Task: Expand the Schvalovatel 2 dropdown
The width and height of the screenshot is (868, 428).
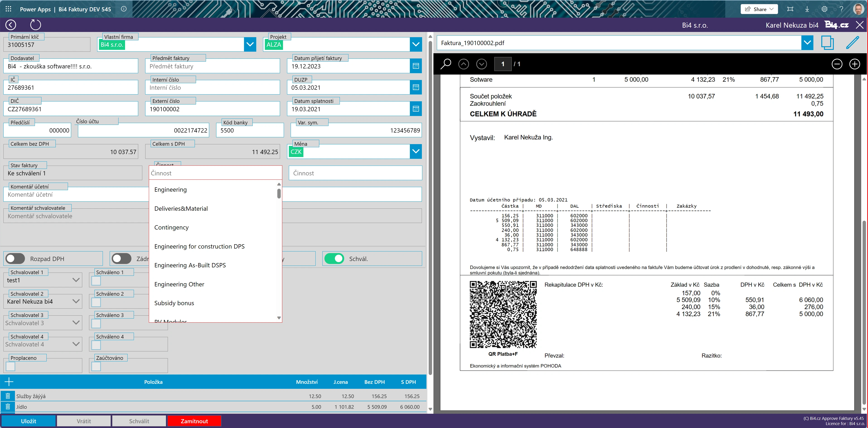Action: click(x=76, y=301)
